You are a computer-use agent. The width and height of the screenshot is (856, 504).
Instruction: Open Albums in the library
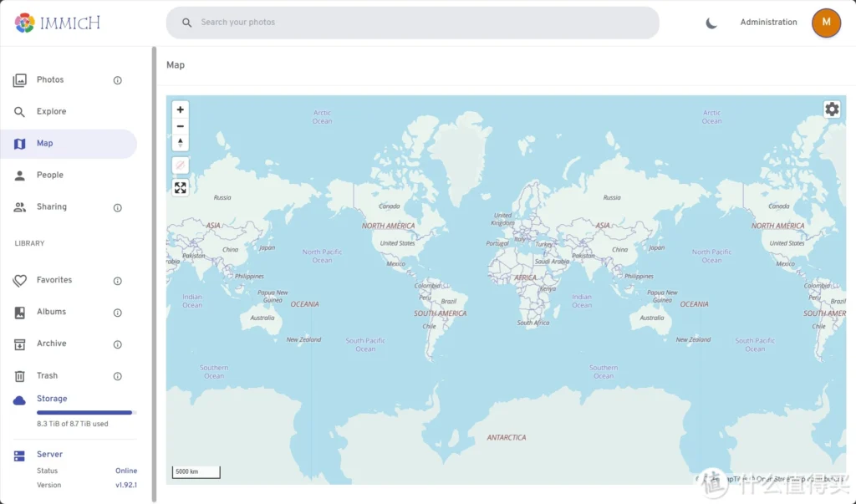click(51, 312)
